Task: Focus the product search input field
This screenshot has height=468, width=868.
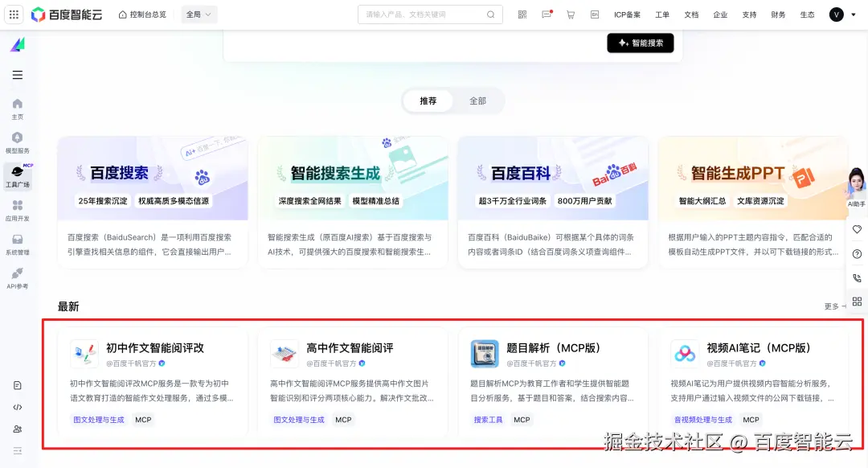Action: click(x=430, y=14)
